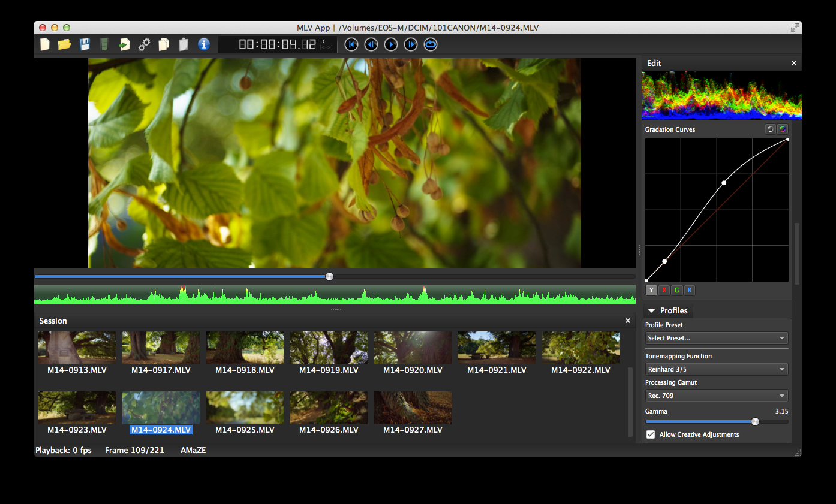Enable the R channel curve button
Viewport: 836px width, 504px height.
664,291
